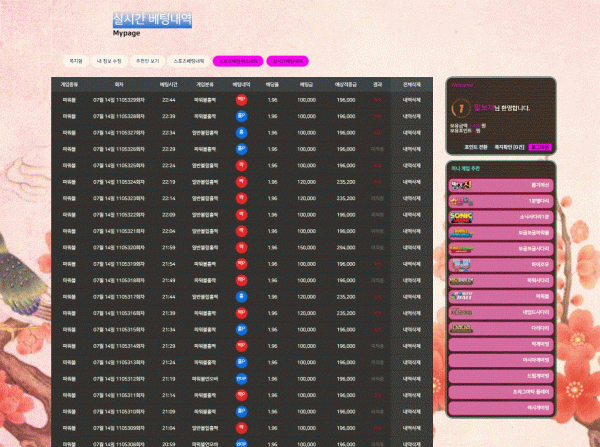
Task: Open 쪽지확인 link in welcome panel
Action: coord(509,147)
